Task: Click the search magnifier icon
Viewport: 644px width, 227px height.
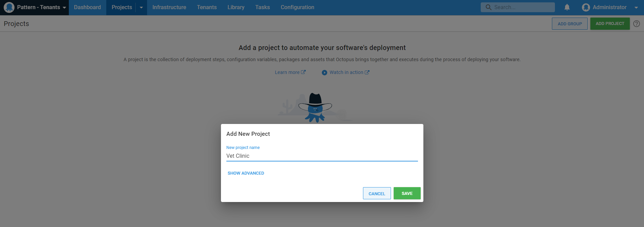Action: 488,7
